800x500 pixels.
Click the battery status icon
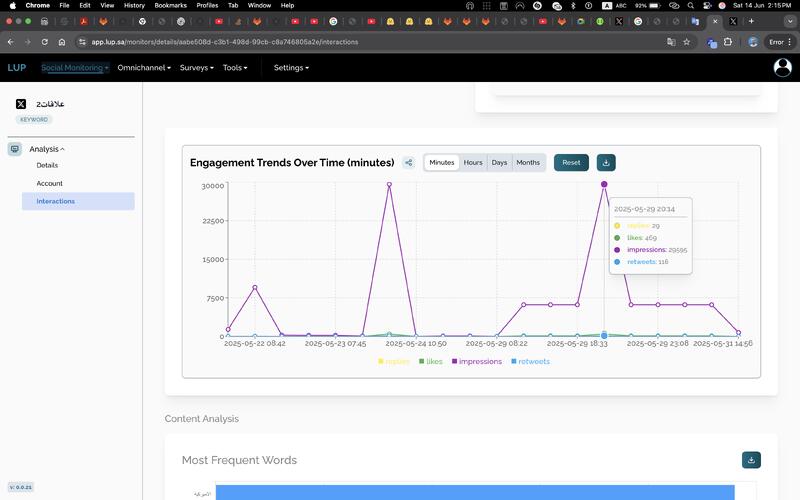(x=655, y=5)
